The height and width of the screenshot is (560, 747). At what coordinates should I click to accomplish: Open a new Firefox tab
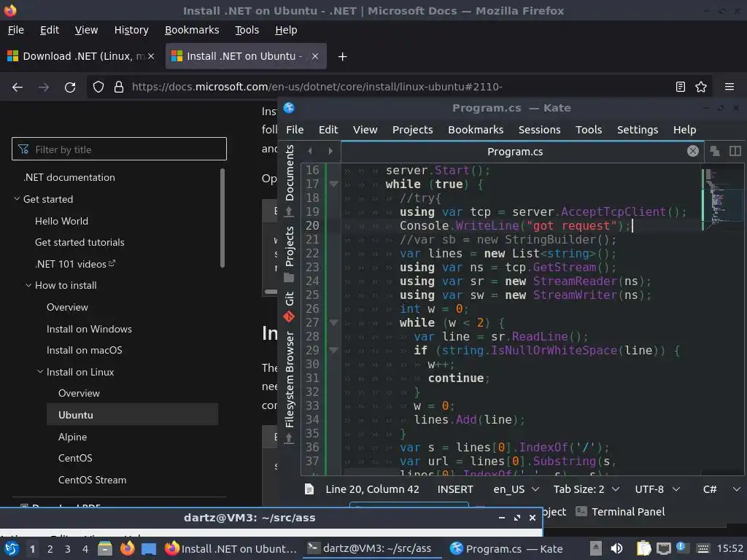tap(342, 57)
